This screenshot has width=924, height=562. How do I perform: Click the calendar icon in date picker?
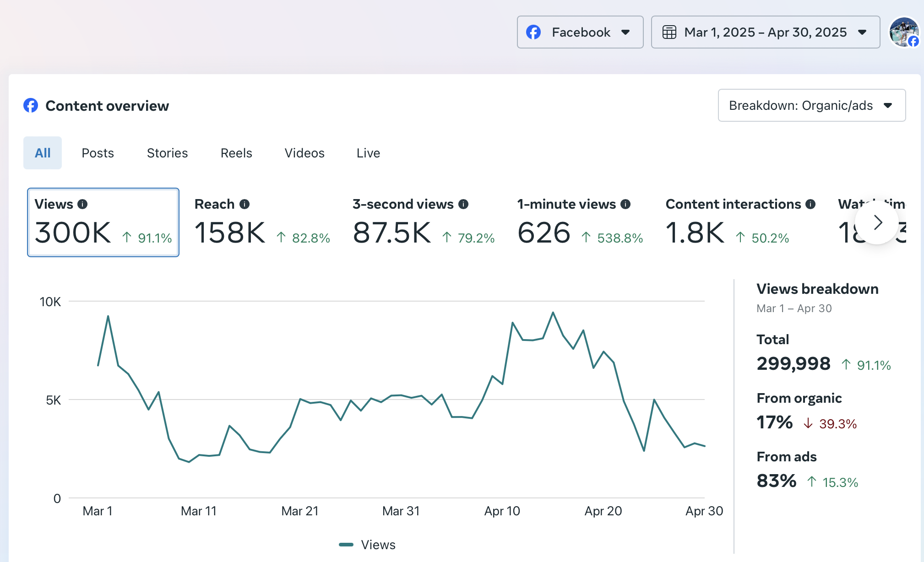pos(669,32)
